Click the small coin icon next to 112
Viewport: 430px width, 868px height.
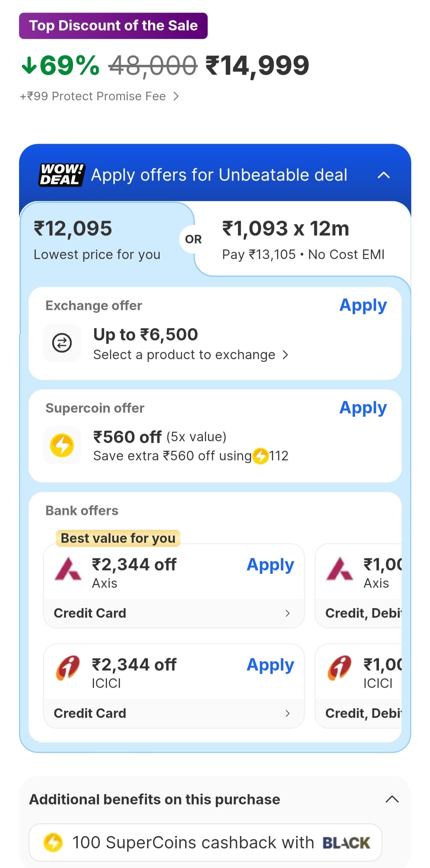point(261,456)
